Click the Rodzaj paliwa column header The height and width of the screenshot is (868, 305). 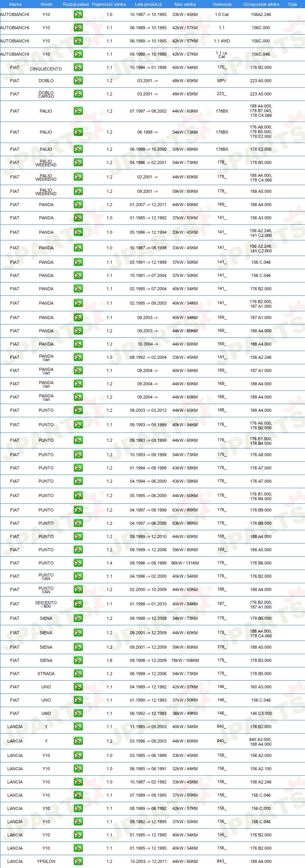(76, 4)
